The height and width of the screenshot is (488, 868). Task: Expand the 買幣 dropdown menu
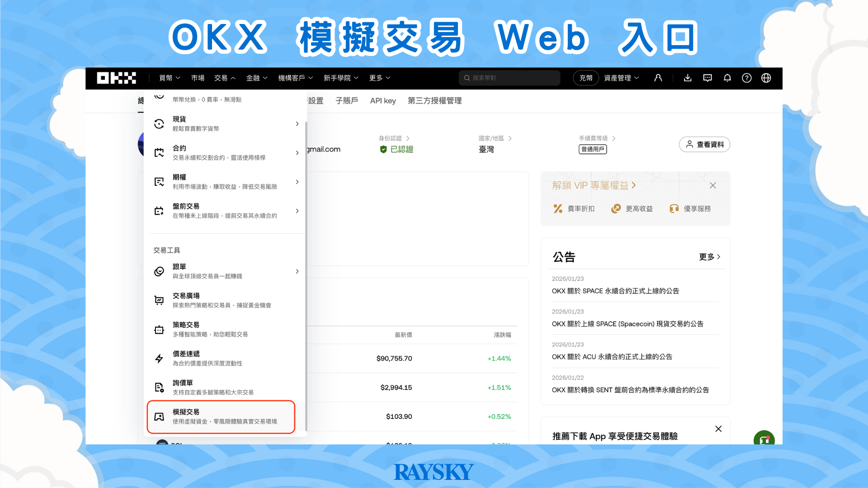[170, 78]
